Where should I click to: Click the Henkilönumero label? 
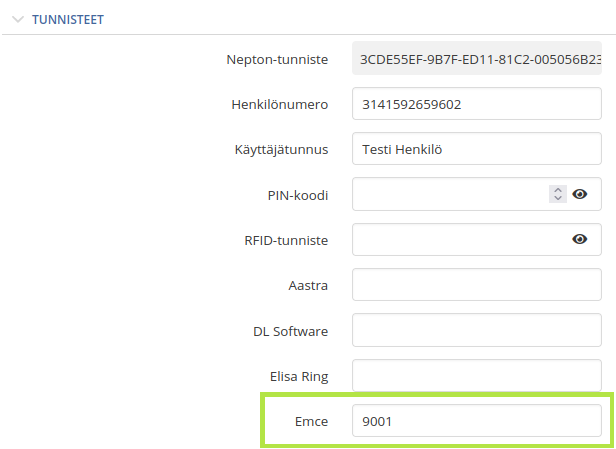(x=279, y=104)
